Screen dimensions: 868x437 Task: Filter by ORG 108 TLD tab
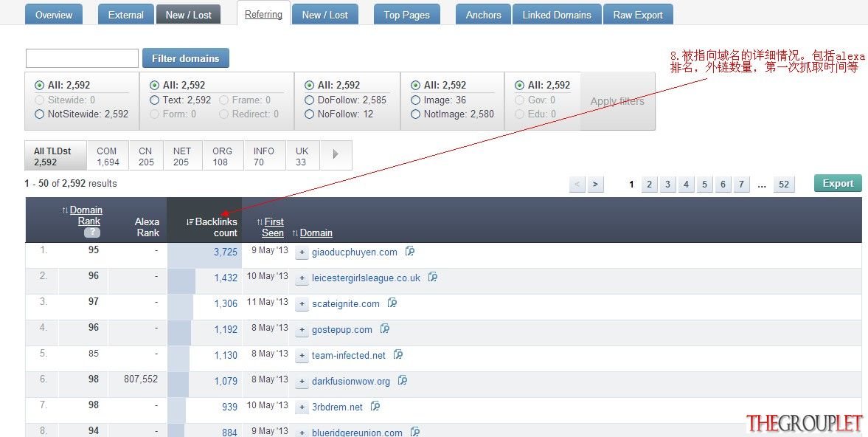pyautogui.click(x=222, y=156)
